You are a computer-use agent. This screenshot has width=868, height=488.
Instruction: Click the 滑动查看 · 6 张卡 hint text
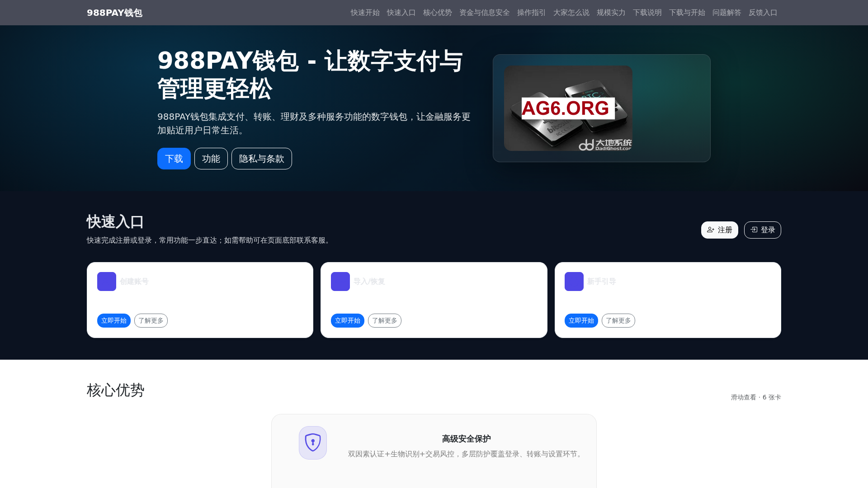click(x=756, y=397)
